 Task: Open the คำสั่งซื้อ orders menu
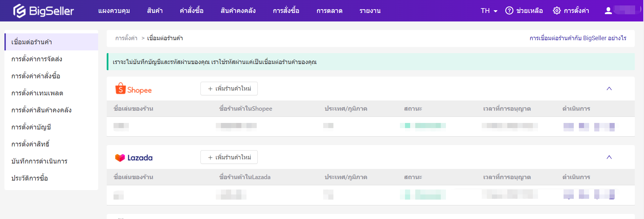192,11
